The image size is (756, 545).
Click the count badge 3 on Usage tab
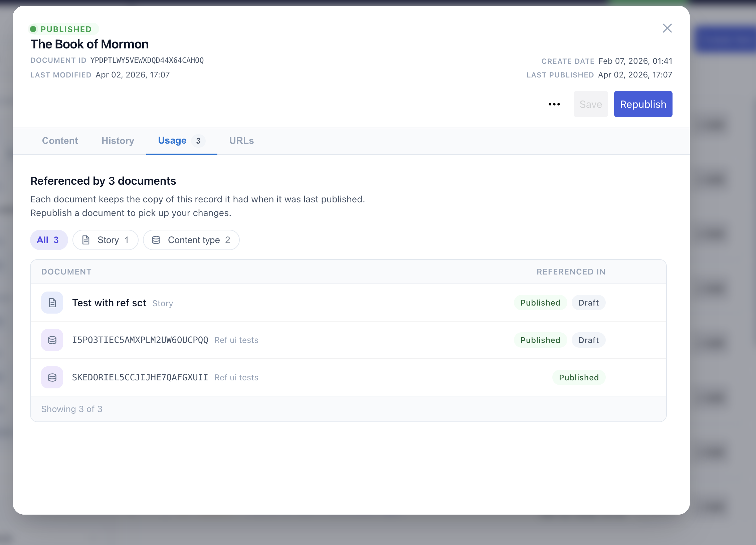(x=198, y=141)
